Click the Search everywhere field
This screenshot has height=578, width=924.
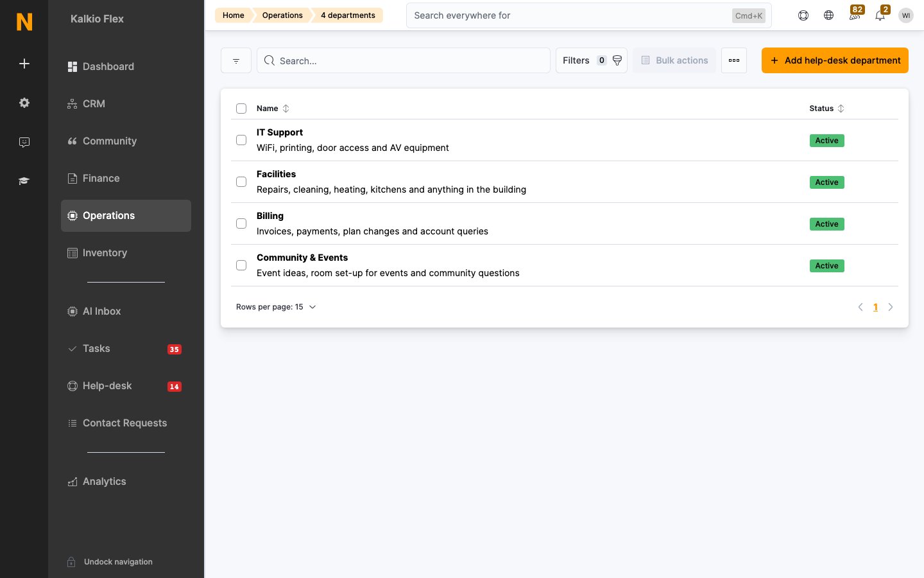click(x=589, y=15)
